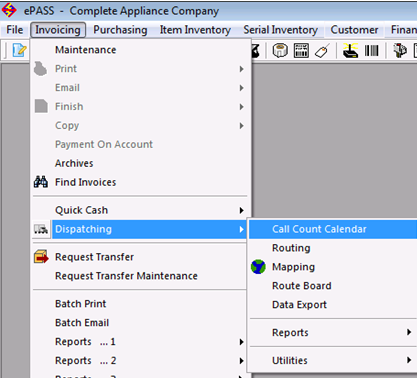Choose Mapping in the Dispatching submenu
The width and height of the screenshot is (417, 378).
tap(293, 267)
